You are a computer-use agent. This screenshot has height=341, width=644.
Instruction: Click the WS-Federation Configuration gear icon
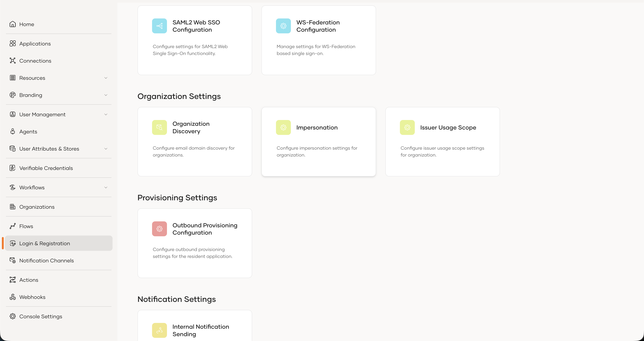click(x=283, y=26)
